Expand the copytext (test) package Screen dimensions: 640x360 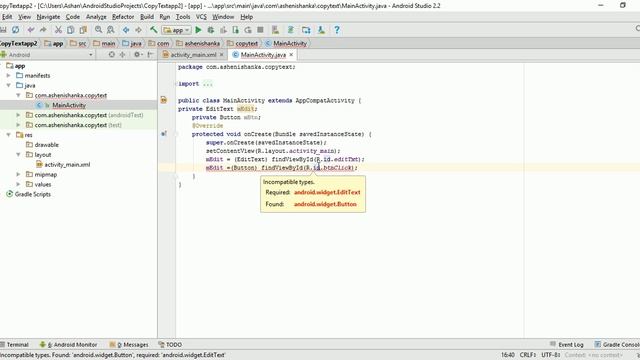pos(18,125)
